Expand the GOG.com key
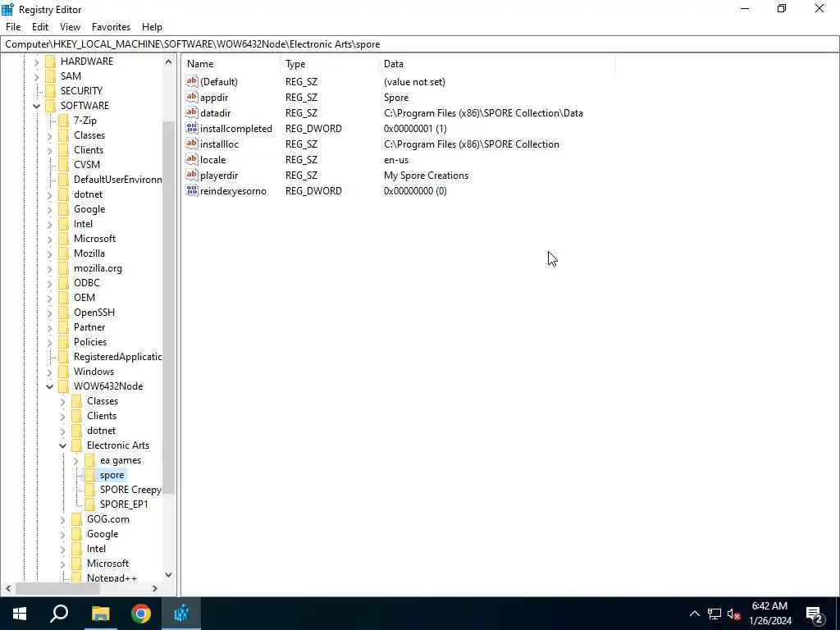 pyautogui.click(x=62, y=519)
